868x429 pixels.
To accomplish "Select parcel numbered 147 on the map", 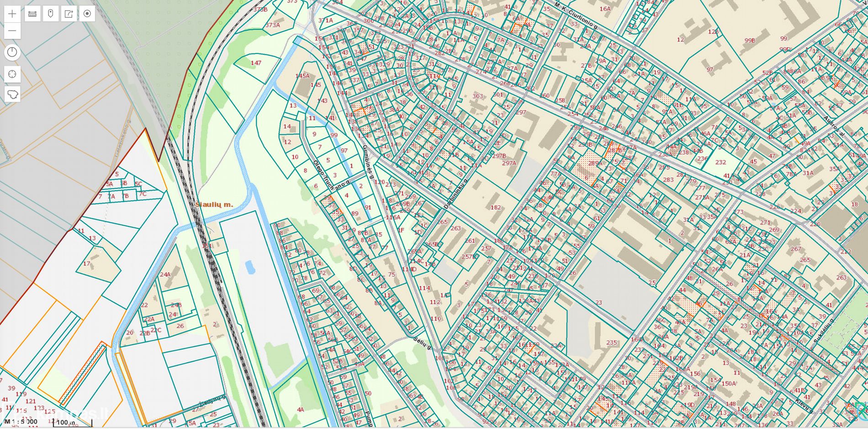I will (256, 63).
